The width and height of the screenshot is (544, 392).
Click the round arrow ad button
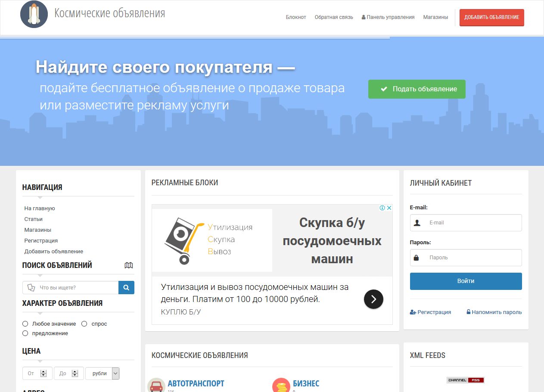[373, 299]
